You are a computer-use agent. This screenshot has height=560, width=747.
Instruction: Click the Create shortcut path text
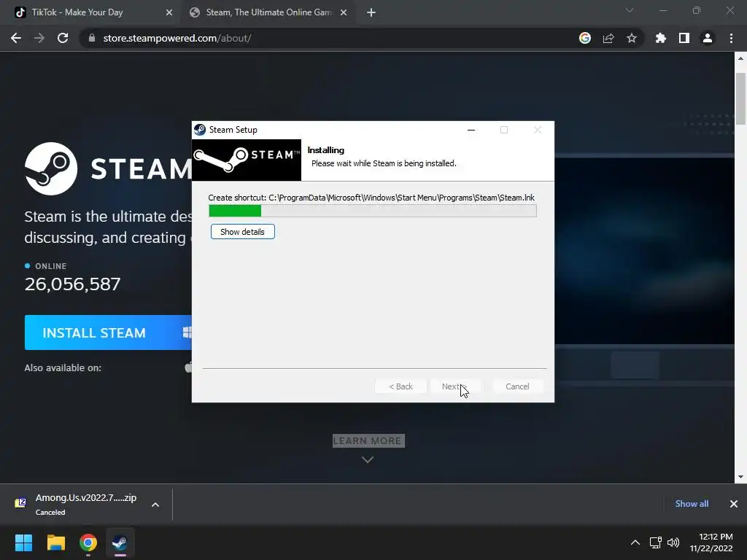tap(371, 198)
